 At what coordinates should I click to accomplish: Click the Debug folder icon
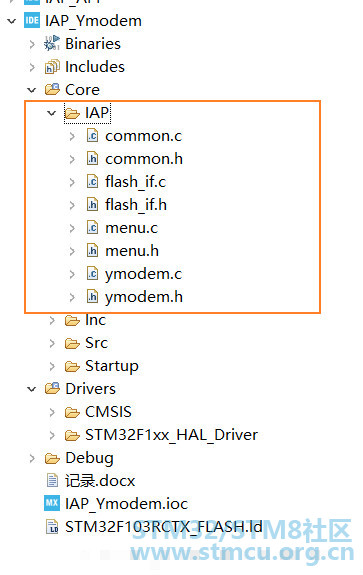52,458
